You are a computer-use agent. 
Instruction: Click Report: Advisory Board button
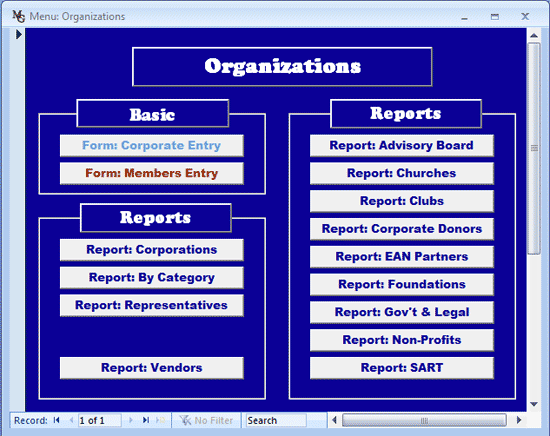click(402, 146)
